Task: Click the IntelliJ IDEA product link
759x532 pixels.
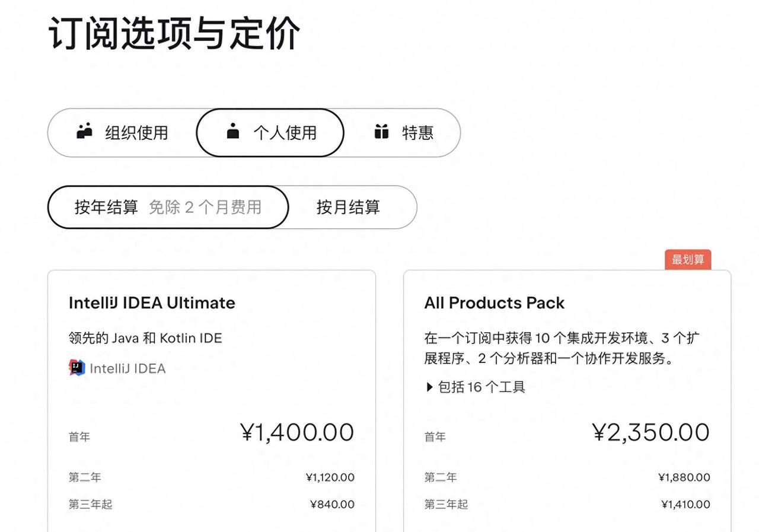Action: click(127, 368)
